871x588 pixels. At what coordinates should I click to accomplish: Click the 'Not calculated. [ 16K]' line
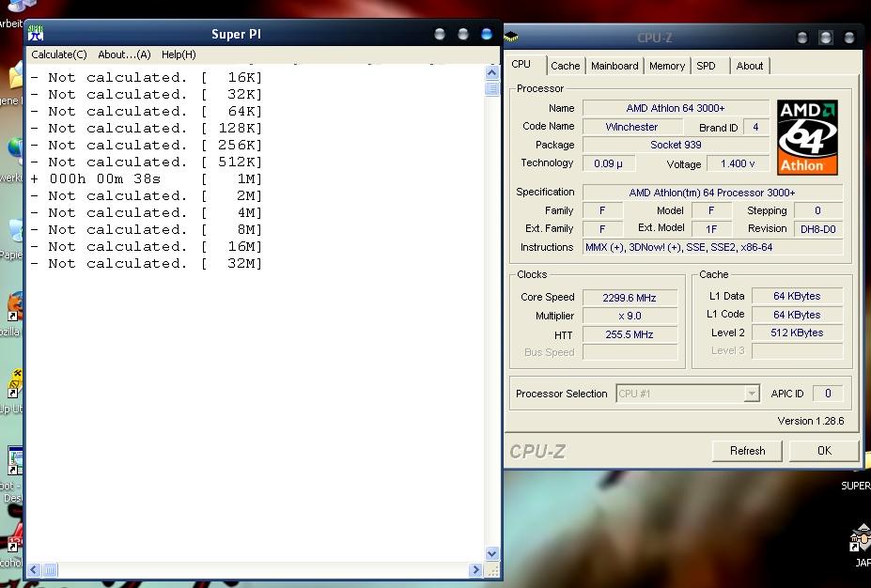[147, 77]
